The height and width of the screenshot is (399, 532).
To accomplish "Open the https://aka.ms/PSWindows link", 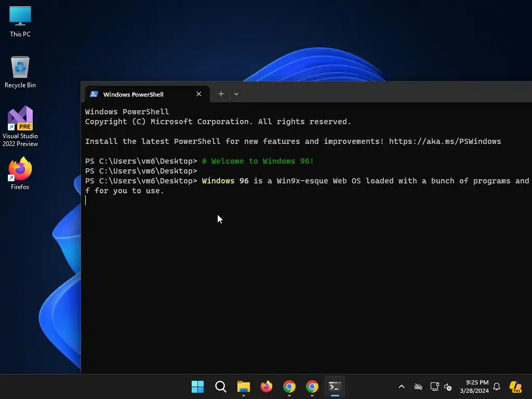I will pyautogui.click(x=445, y=141).
